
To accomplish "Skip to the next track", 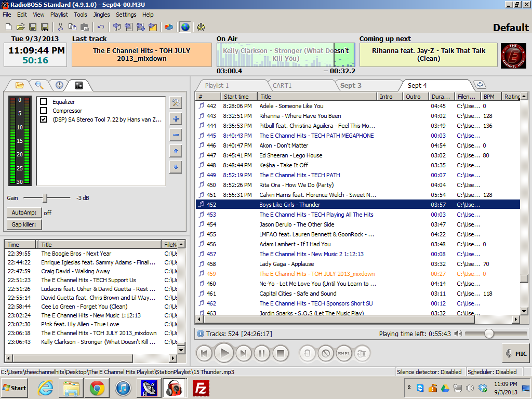I will point(243,353).
